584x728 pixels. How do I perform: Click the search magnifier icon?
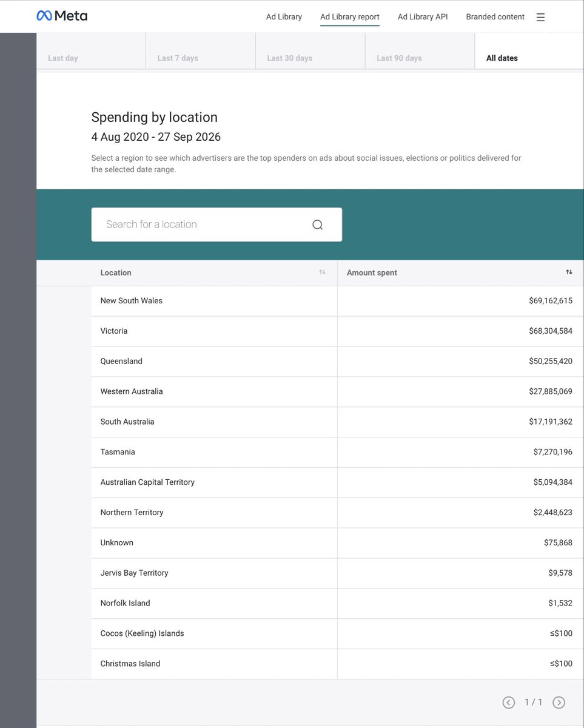pyautogui.click(x=317, y=224)
